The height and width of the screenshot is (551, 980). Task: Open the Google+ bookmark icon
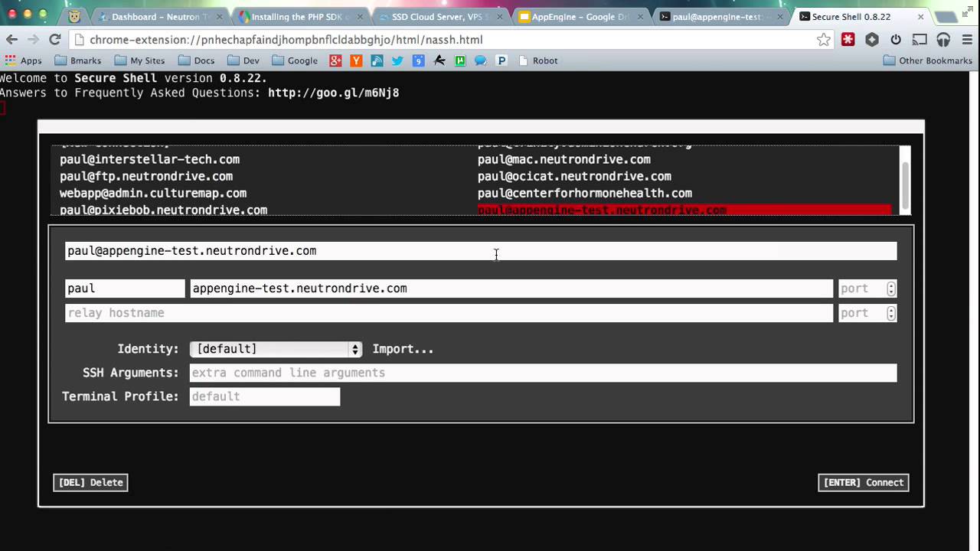335,60
